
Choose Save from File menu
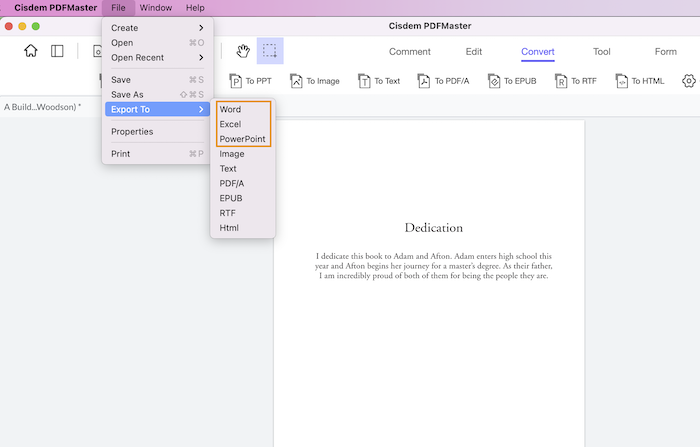coord(157,79)
